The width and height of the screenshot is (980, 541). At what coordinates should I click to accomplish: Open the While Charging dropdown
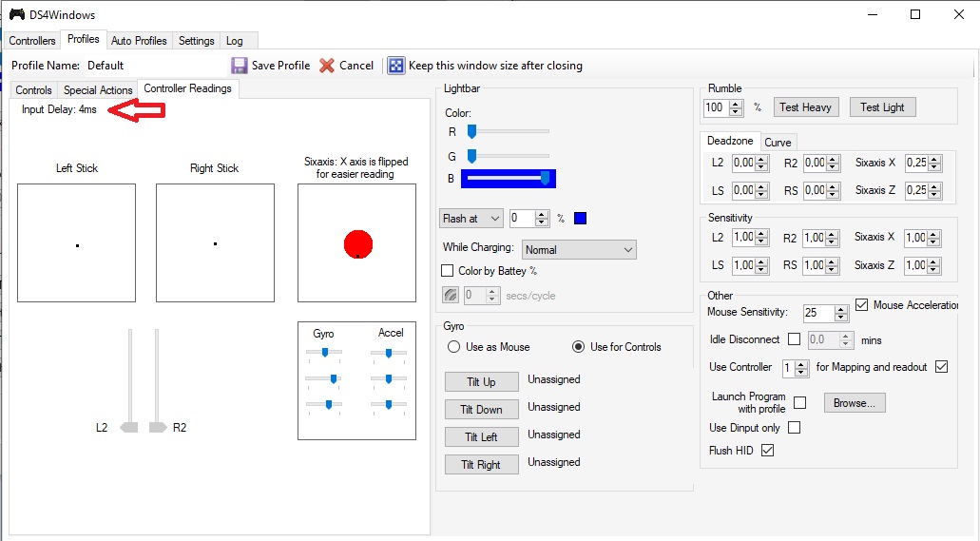point(579,249)
